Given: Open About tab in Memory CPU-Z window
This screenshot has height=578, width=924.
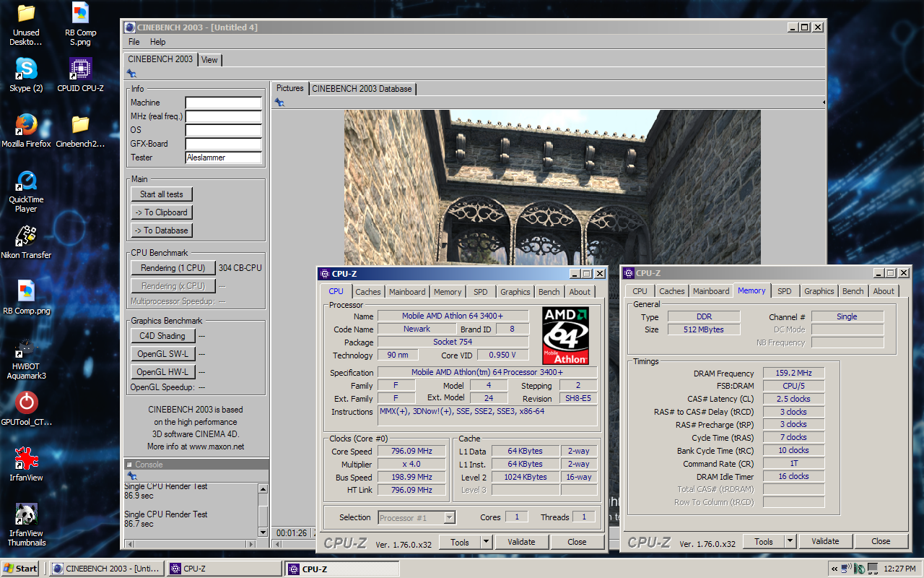Looking at the screenshot, I should pos(884,291).
